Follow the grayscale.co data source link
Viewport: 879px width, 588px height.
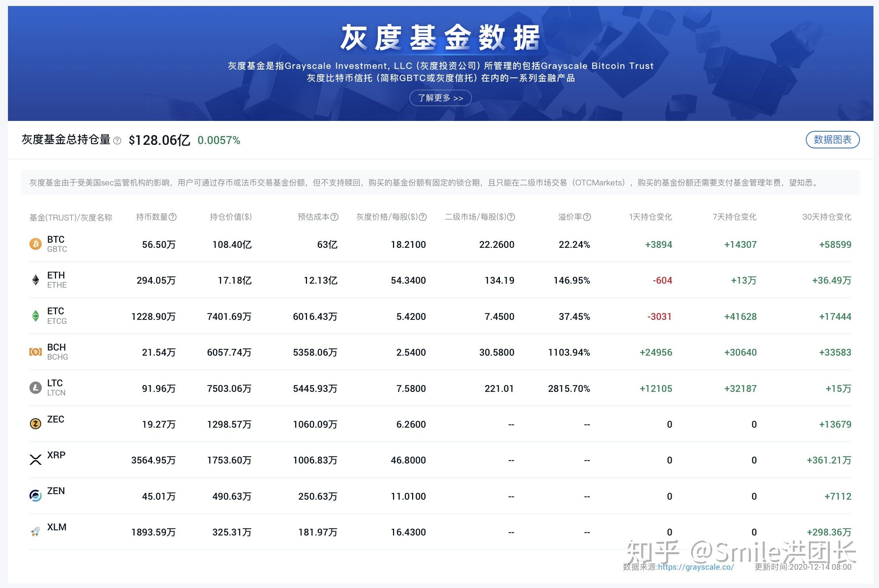696,567
